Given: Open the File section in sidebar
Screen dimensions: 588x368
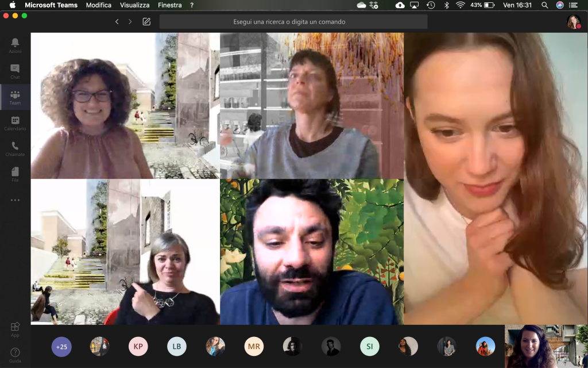Looking at the screenshot, I should [15, 174].
